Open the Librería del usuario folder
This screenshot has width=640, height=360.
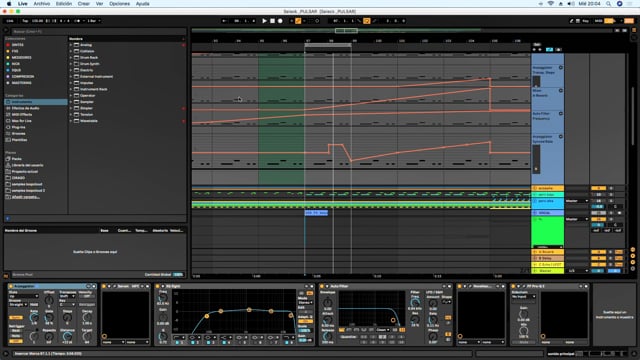(27, 165)
